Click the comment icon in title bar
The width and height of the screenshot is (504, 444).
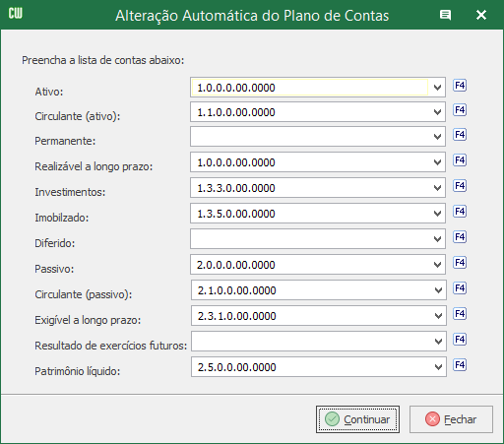click(x=445, y=15)
